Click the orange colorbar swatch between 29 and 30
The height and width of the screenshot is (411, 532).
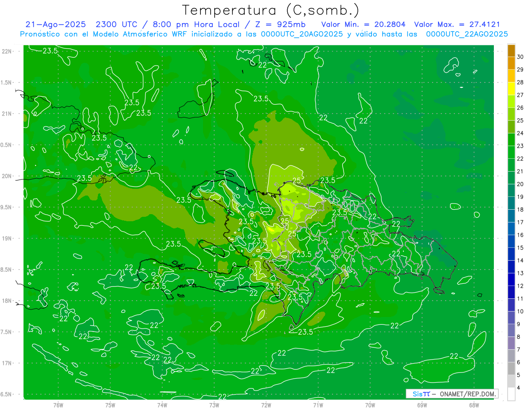(x=511, y=63)
